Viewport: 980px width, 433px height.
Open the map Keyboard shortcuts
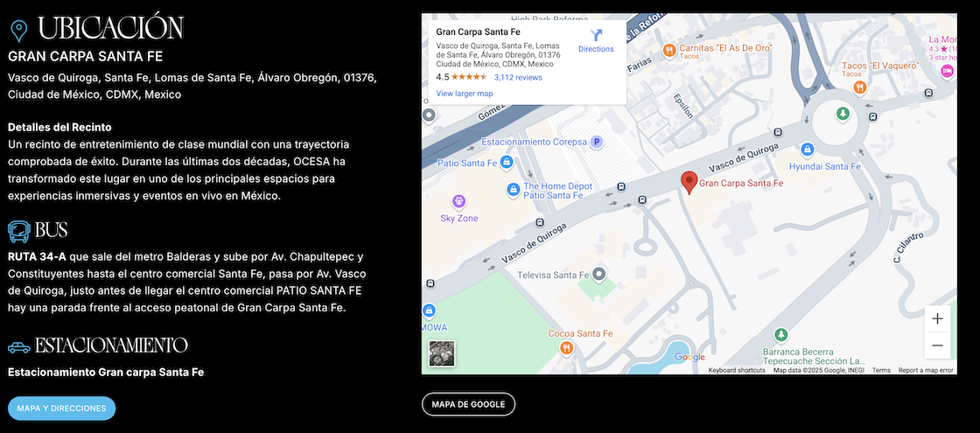pos(737,370)
